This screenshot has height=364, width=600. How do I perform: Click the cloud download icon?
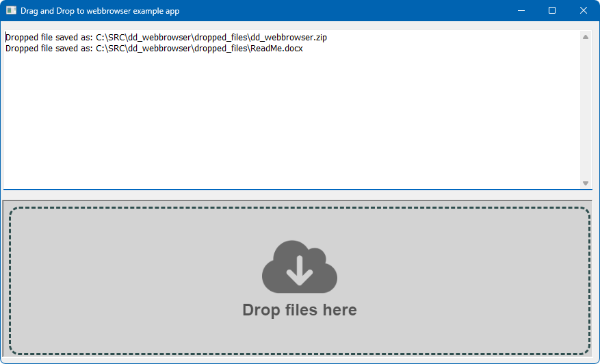coord(300,267)
